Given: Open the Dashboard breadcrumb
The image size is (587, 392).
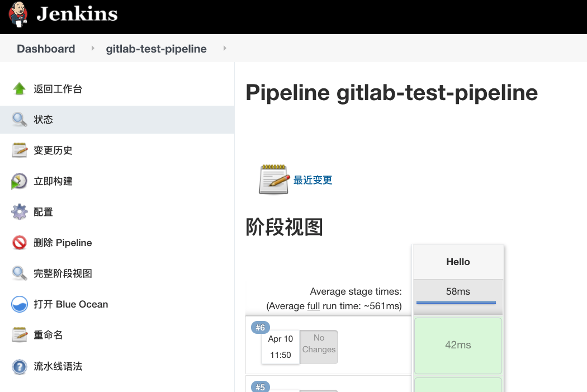Looking at the screenshot, I should tap(46, 49).
